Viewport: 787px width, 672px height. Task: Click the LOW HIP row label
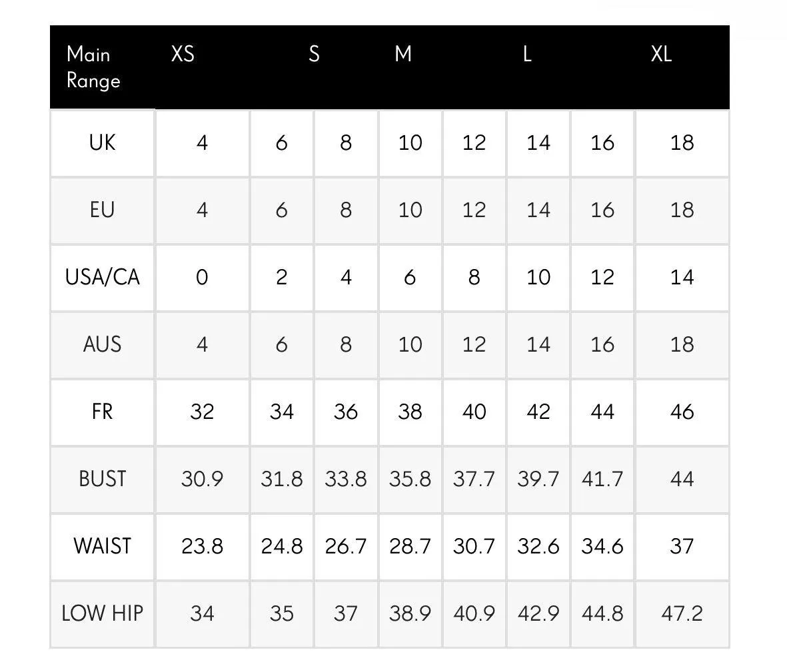[102, 613]
